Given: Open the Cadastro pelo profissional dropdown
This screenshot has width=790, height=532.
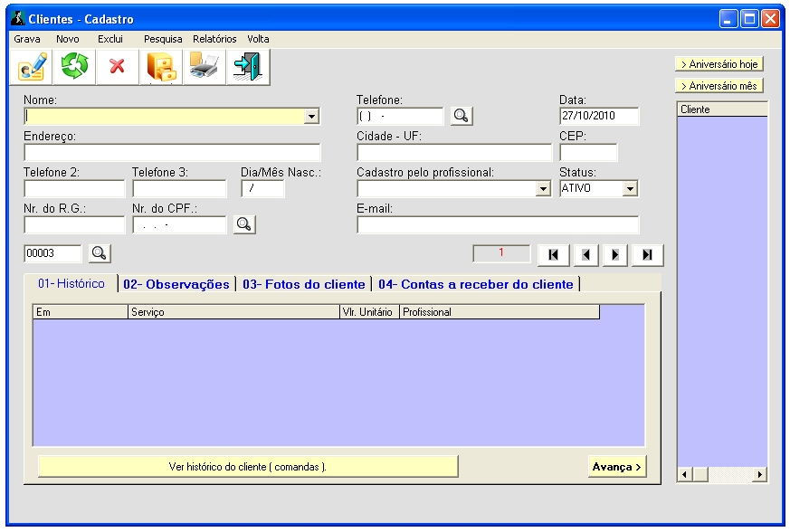Looking at the screenshot, I should [543, 189].
